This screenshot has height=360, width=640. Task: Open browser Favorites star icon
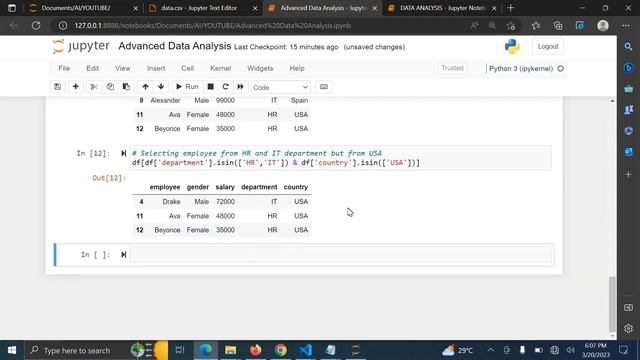536,26
